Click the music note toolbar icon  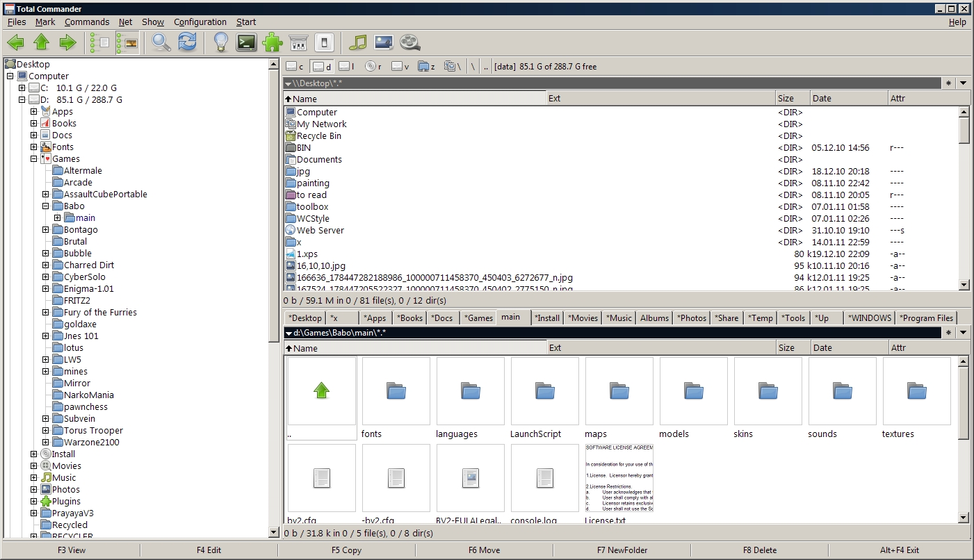coord(357,43)
